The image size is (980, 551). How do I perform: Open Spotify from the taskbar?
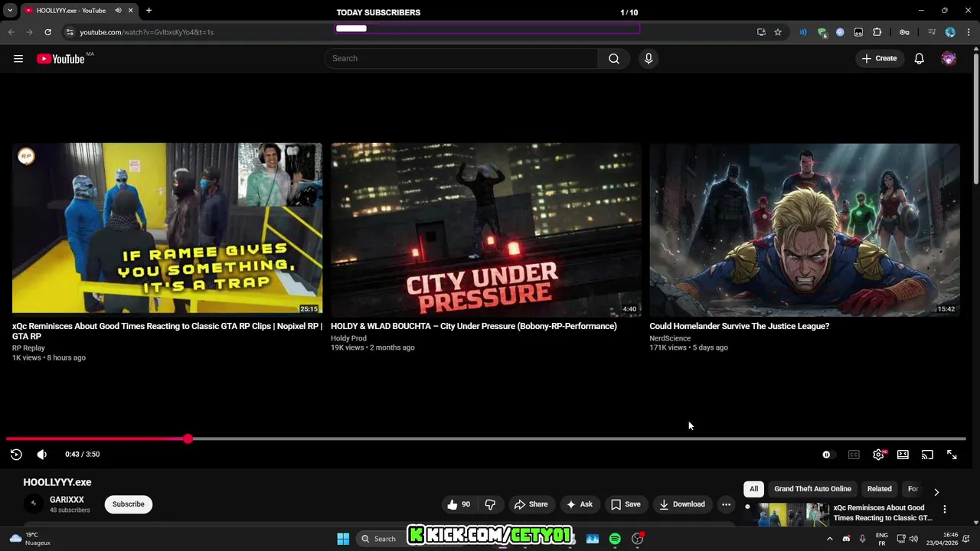tap(615, 539)
